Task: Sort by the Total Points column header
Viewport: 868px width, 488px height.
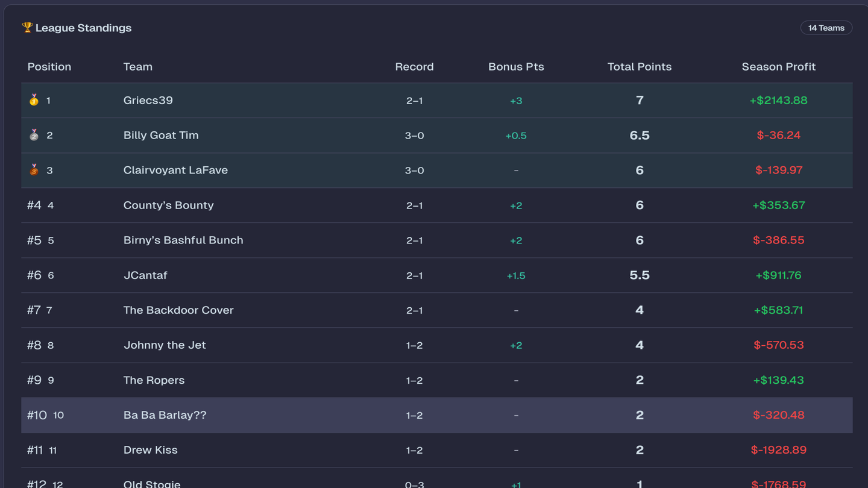Action: 639,67
